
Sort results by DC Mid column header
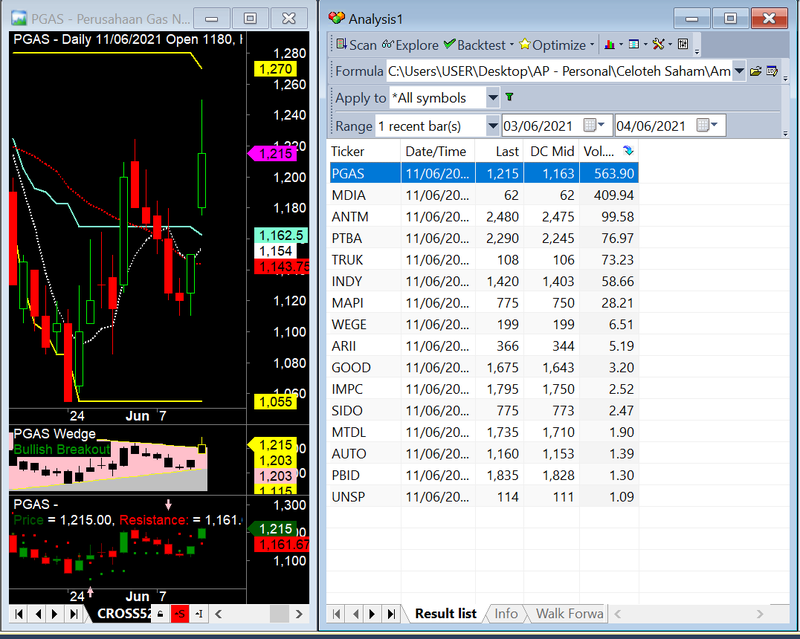click(x=551, y=152)
